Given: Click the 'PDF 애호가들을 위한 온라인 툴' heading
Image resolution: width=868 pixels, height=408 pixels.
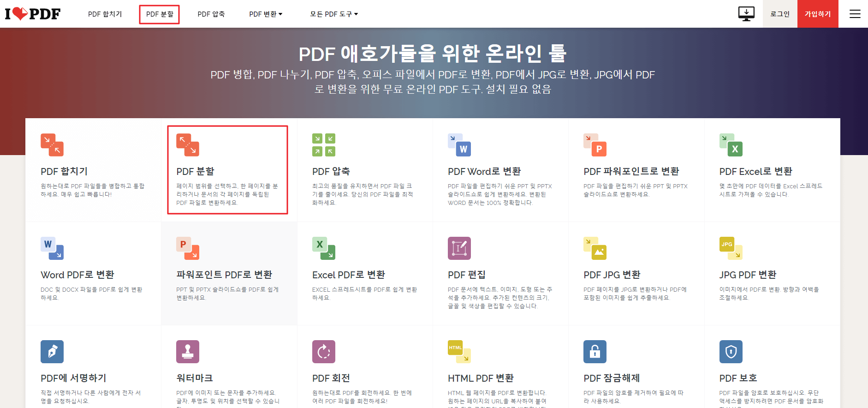Looking at the screenshot, I should [433, 53].
